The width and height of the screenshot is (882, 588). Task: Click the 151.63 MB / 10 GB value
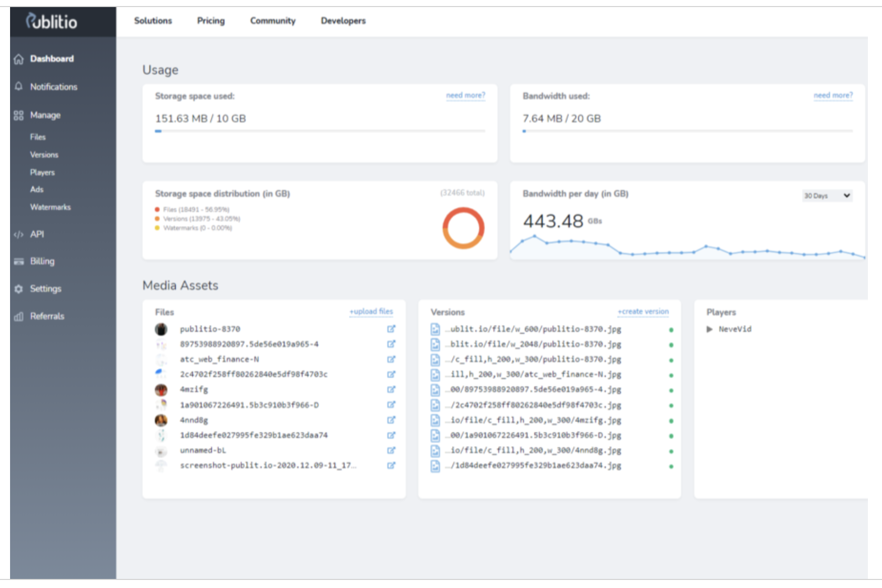[200, 118]
